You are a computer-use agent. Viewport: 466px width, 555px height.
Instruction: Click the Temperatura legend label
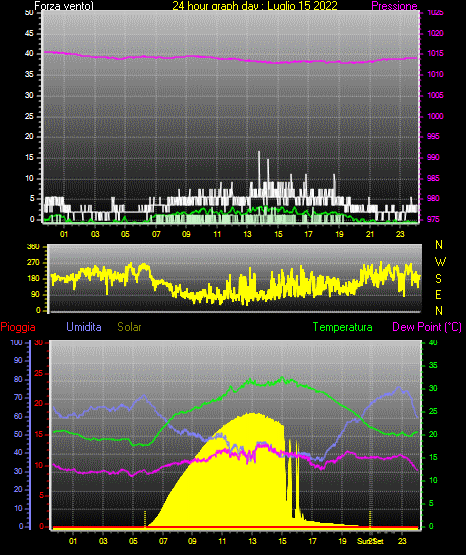coord(343,327)
